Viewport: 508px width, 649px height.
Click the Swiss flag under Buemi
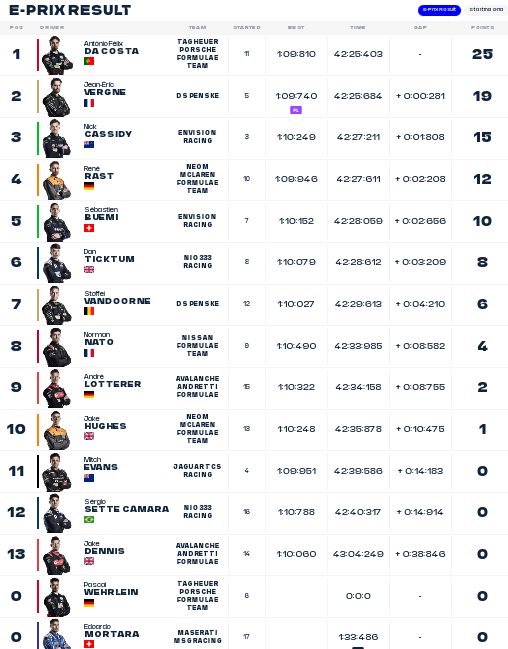tap(89, 228)
